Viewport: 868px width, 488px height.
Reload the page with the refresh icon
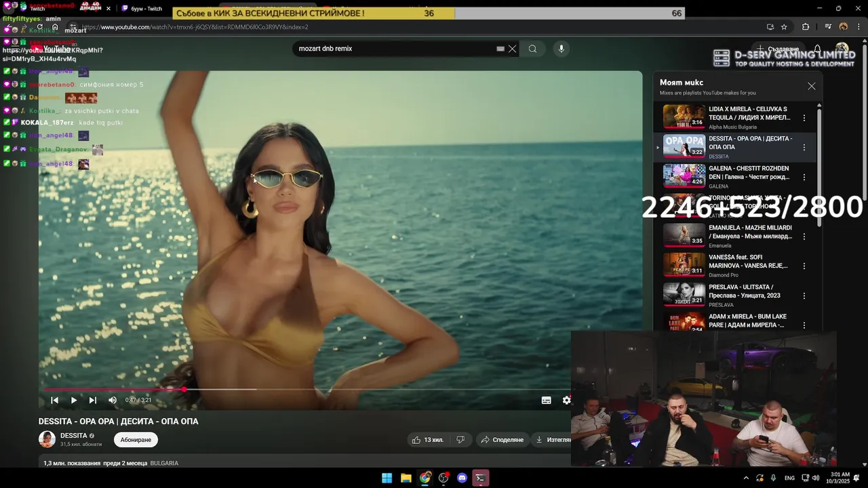click(x=39, y=27)
